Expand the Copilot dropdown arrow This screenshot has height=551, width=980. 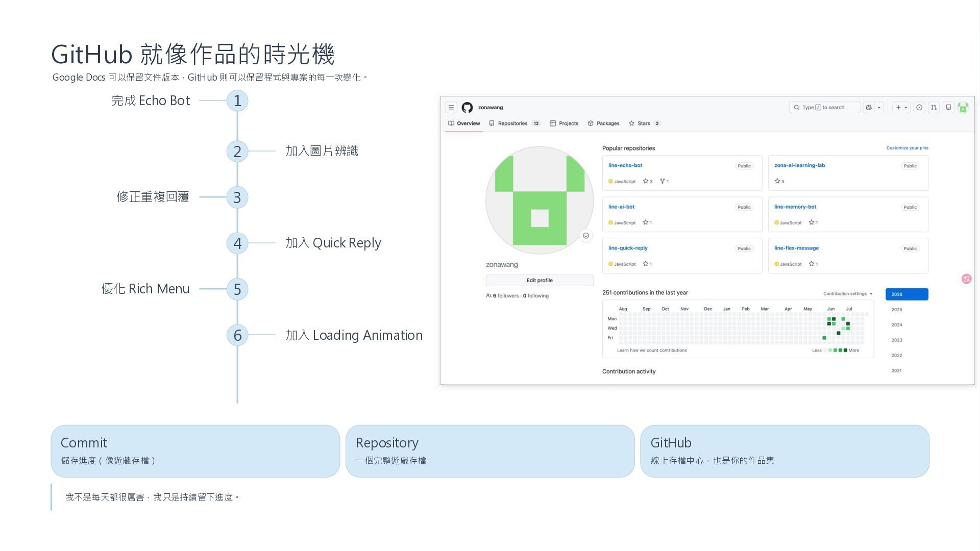click(879, 108)
